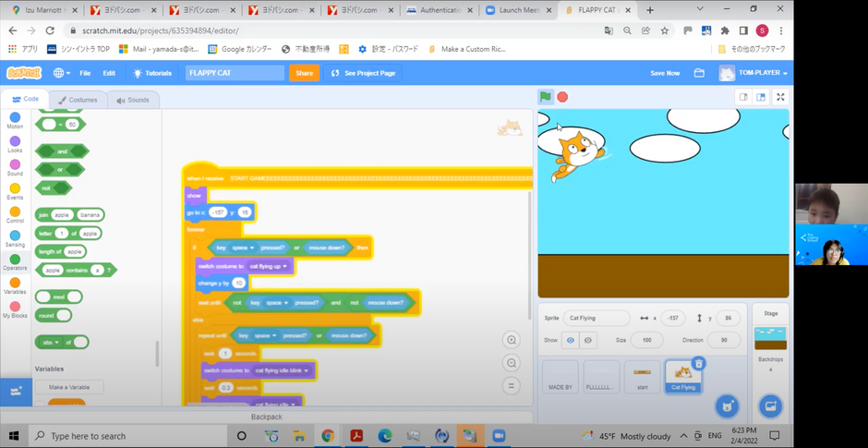Viewport: 868px width, 448px height.
Task: Switch to small stage layout
Action: tap(743, 97)
